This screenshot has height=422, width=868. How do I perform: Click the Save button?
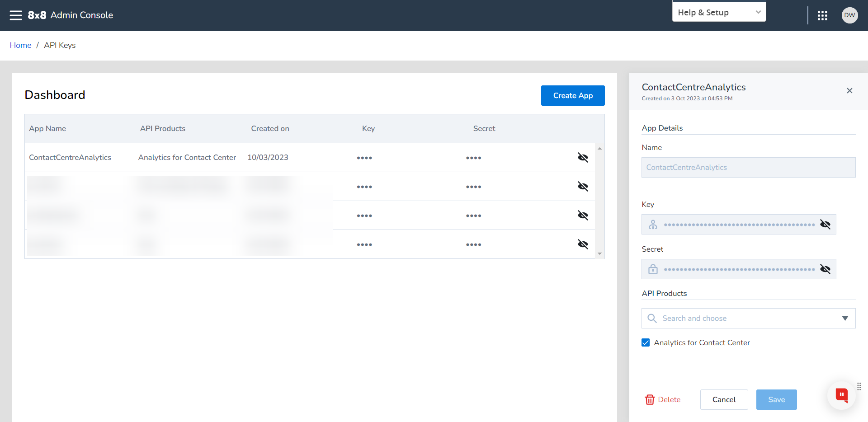point(776,399)
